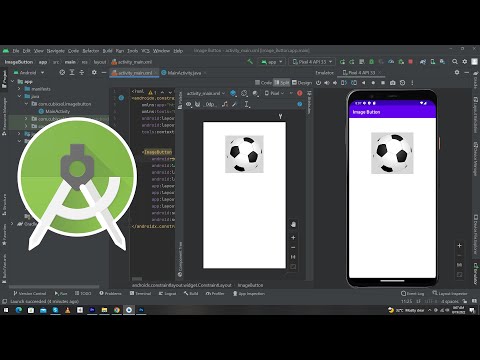Click the emulator panel zoom in plus

(459, 246)
